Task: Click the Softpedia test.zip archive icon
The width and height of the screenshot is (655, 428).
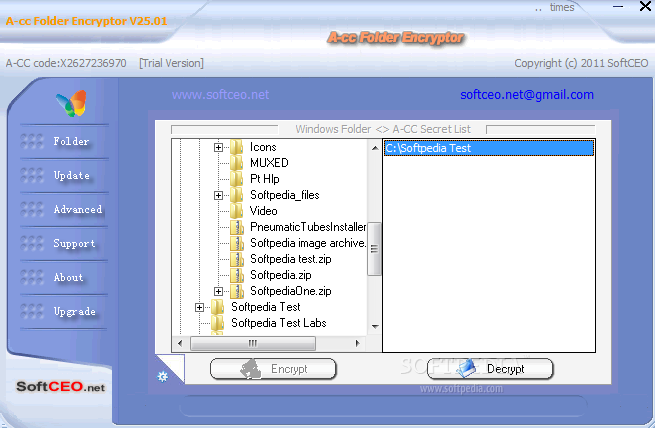Action: click(x=237, y=259)
